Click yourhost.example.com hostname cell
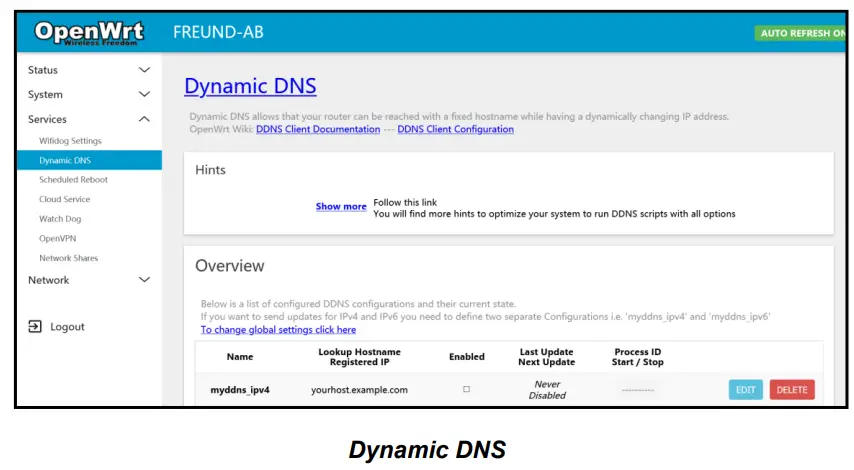Screen dimensions: 854x470 [359, 390]
